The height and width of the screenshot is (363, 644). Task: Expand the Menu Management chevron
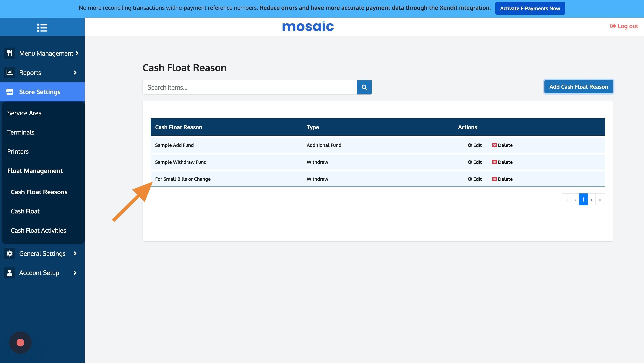(x=77, y=53)
